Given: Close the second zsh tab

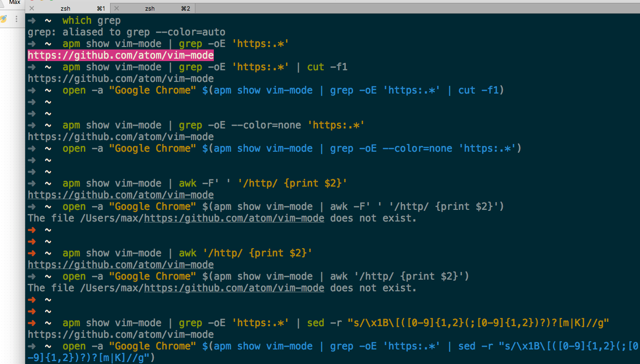Looking at the screenshot, I should 116,8.
